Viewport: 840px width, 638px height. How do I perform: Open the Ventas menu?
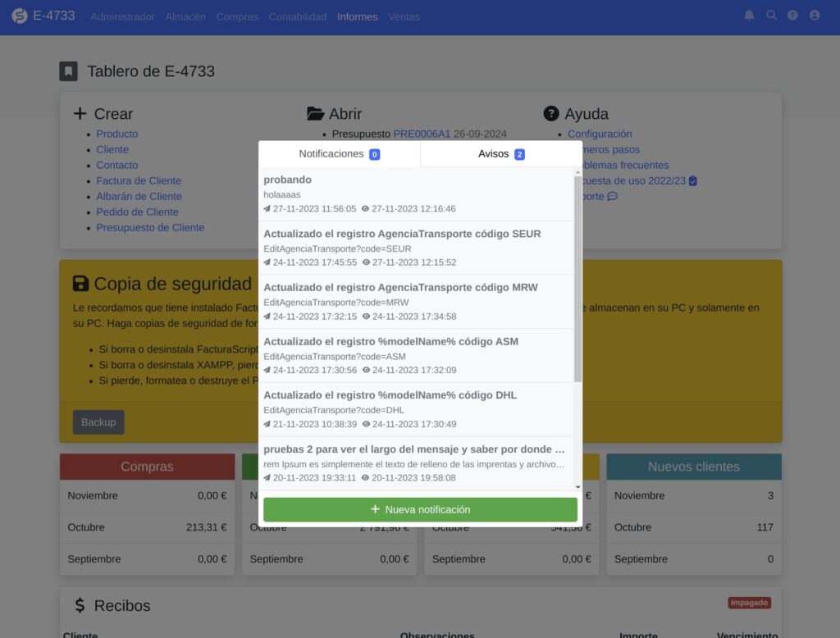pyautogui.click(x=404, y=16)
